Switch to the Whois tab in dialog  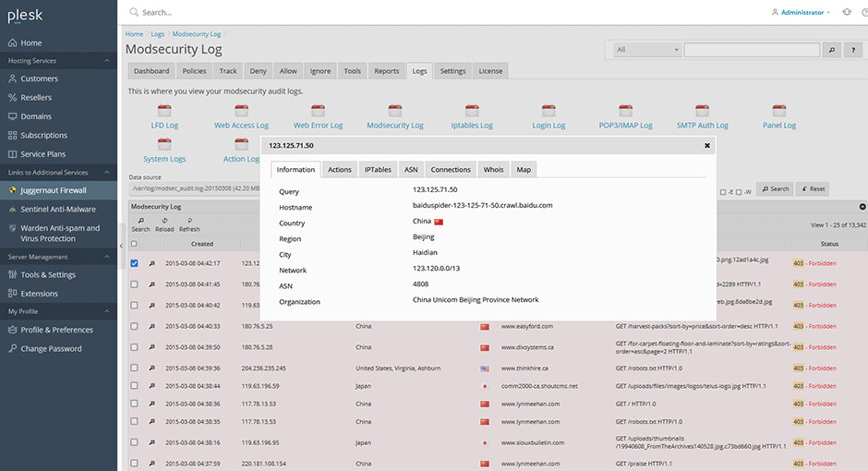(x=493, y=170)
